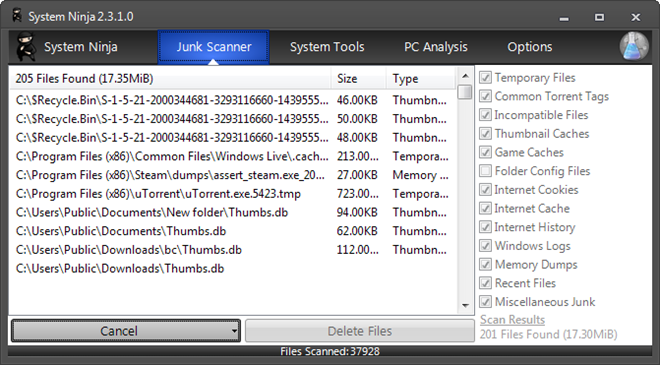
Task: Toggle Recent Files checkbox
Action: pyautogui.click(x=485, y=283)
